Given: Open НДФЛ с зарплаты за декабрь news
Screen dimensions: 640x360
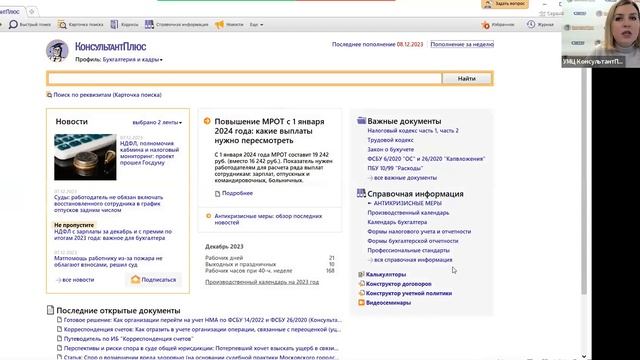Looking at the screenshot, I should coord(113,235).
